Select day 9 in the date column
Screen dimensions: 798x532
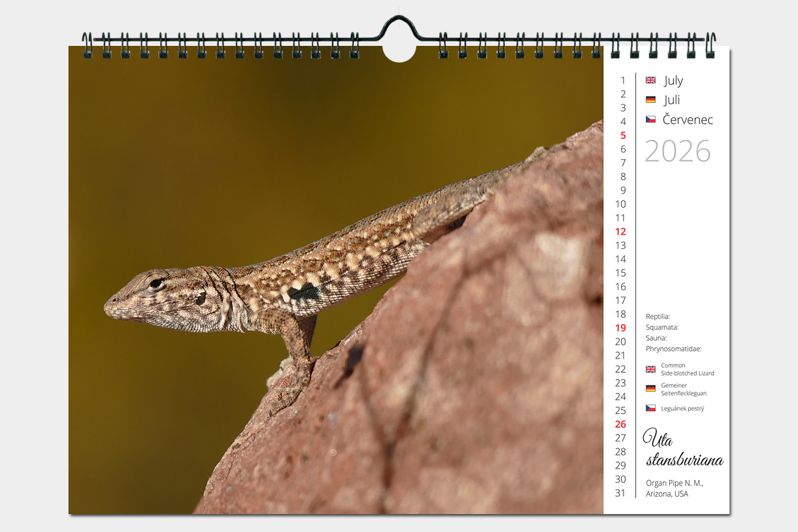click(x=623, y=190)
